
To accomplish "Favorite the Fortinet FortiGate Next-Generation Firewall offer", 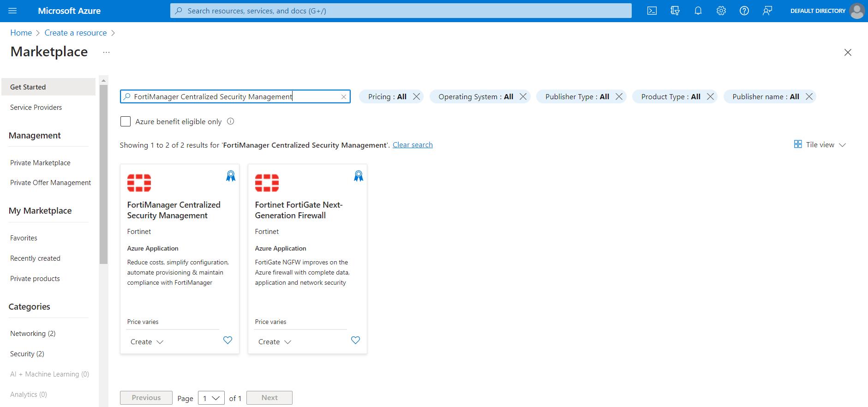I will pos(356,340).
